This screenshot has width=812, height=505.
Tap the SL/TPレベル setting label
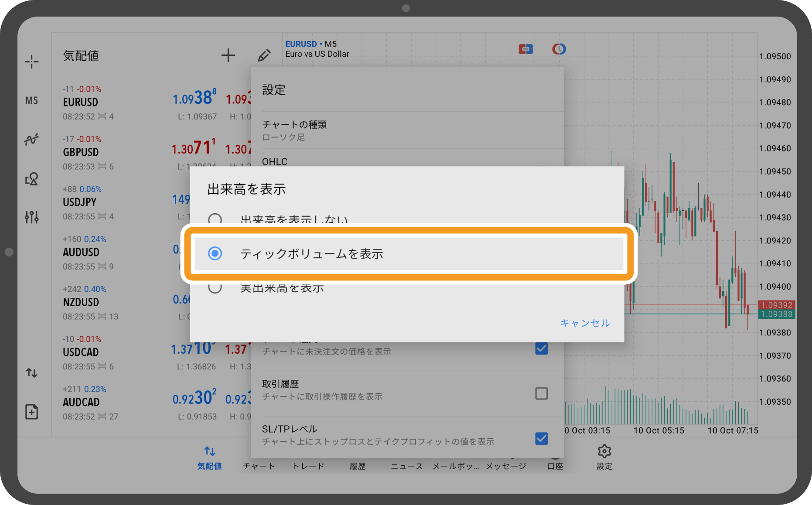(x=290, y=429)
